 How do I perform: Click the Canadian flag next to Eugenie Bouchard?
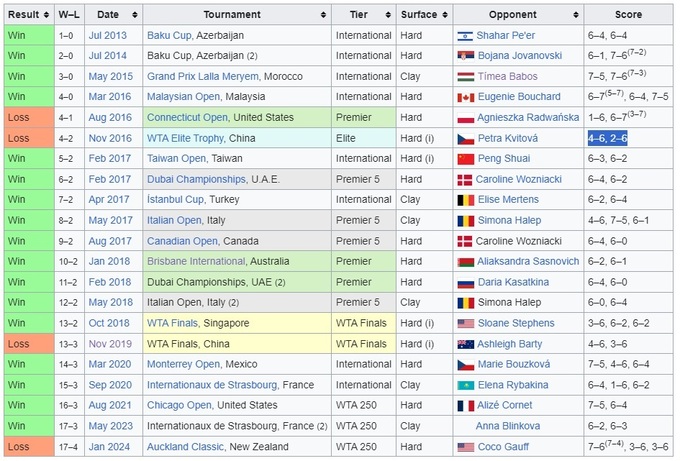[x=465, y=97]
